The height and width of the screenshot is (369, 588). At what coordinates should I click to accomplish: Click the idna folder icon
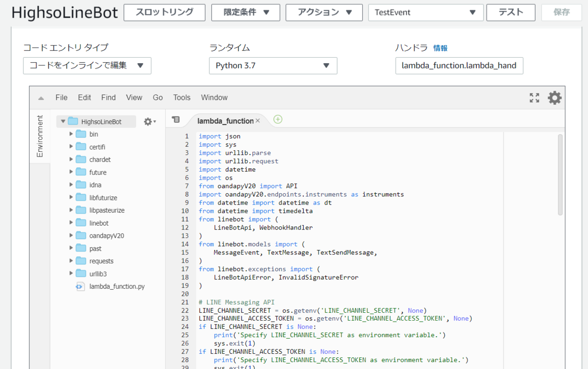click(x=81, y=185)
